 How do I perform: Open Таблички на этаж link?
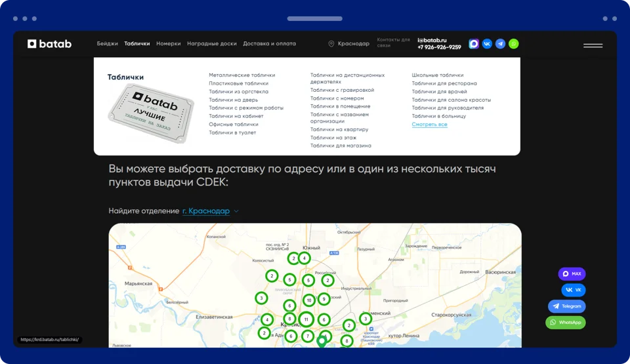(333, 138)
